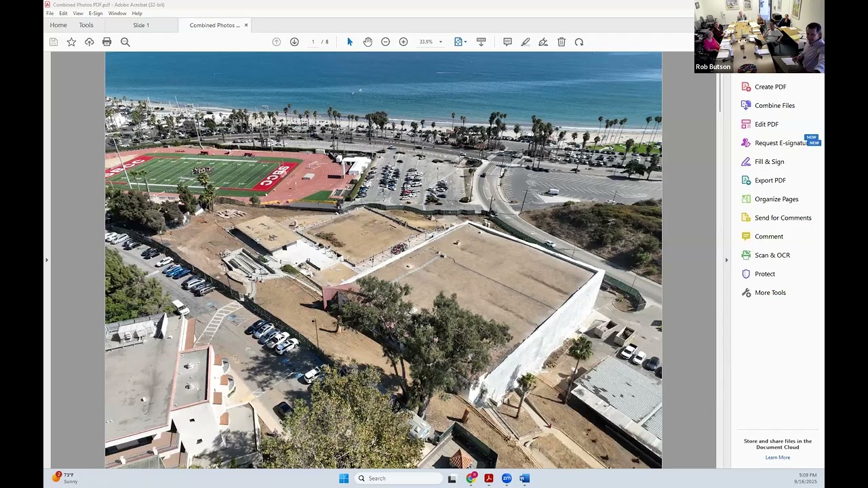
Task: Open the View menu
Action: pos(78,14)
